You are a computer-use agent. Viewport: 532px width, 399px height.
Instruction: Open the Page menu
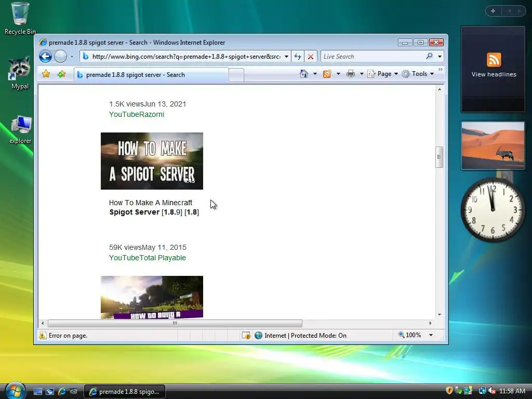click(383, 74)
